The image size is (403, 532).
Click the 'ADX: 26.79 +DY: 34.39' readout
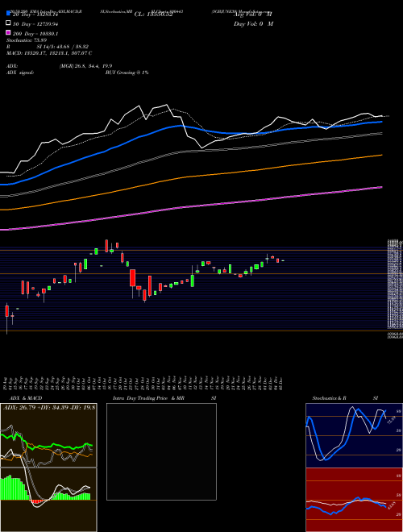[x=49, y=407]
